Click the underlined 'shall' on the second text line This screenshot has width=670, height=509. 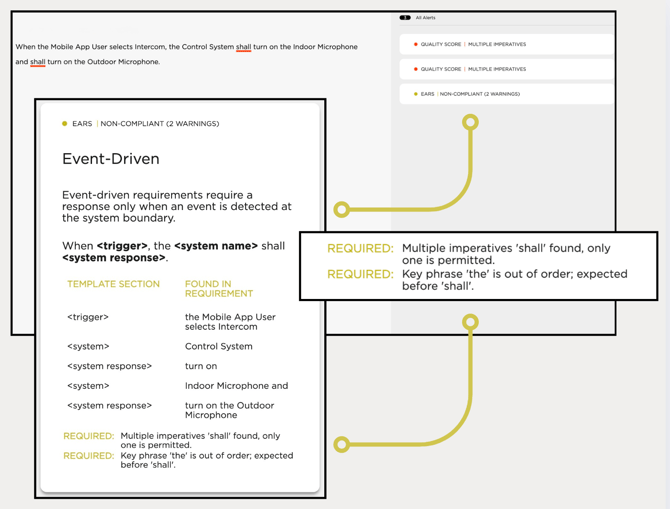38,62
